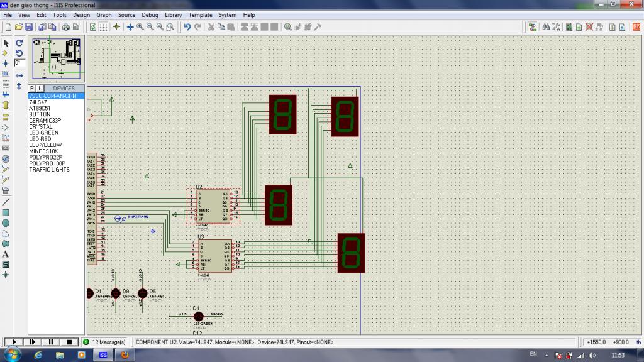This screenshot has width=644, height=362.
Task: Click the P pick devices button
Action: tap(32, 89)
